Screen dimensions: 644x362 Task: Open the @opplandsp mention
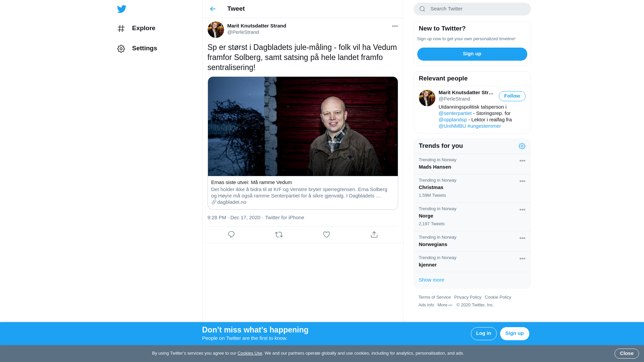(x=452, y=120)
